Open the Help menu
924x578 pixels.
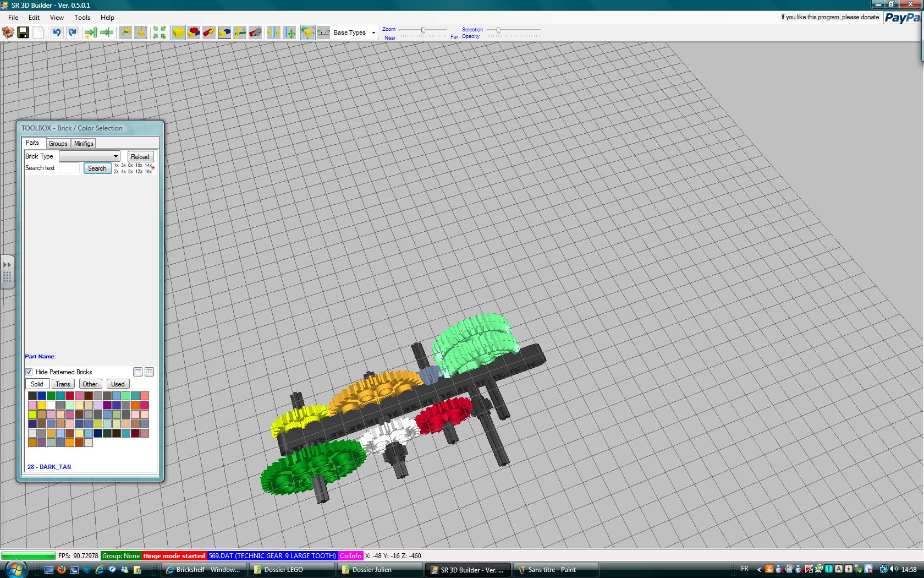click(x=107, y=18)
